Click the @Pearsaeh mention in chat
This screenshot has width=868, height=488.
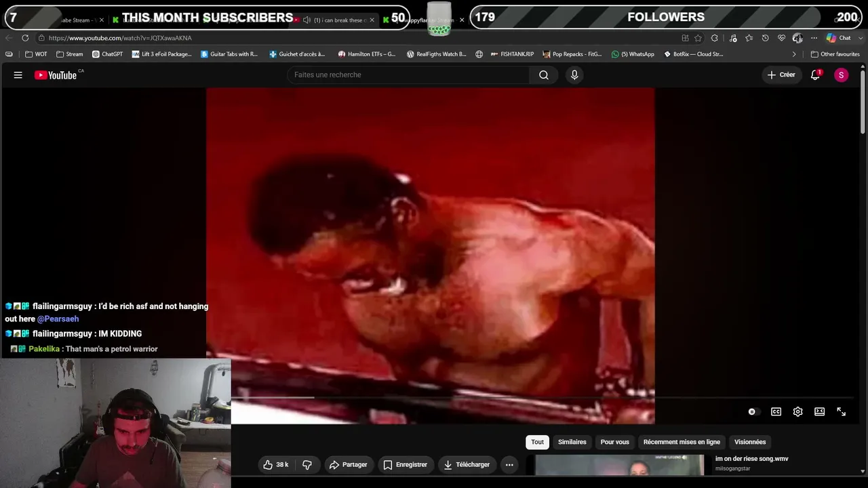click(58, 319)
